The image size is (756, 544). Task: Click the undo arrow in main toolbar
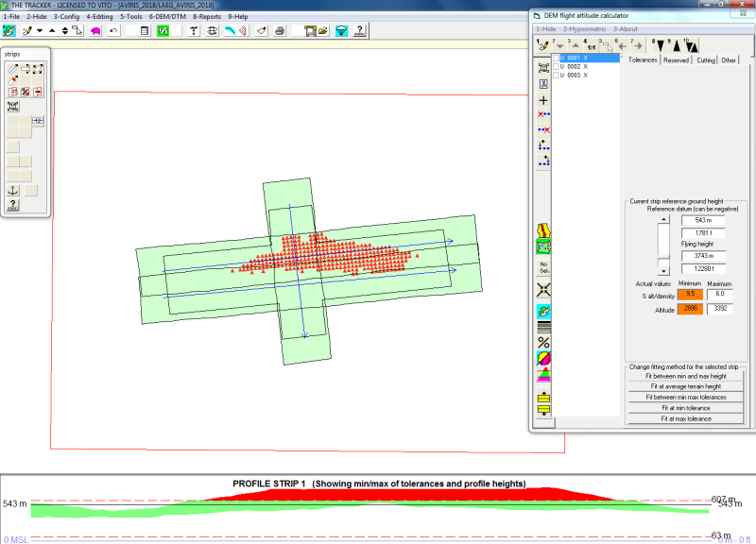click(x=114, y=31)
